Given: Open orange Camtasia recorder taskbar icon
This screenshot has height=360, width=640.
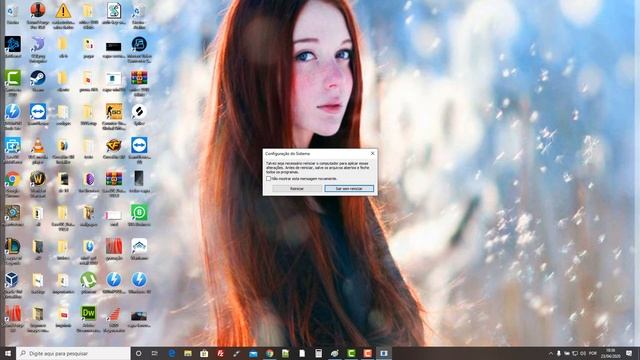Looking at the screenshot, I should pos(367,353).
